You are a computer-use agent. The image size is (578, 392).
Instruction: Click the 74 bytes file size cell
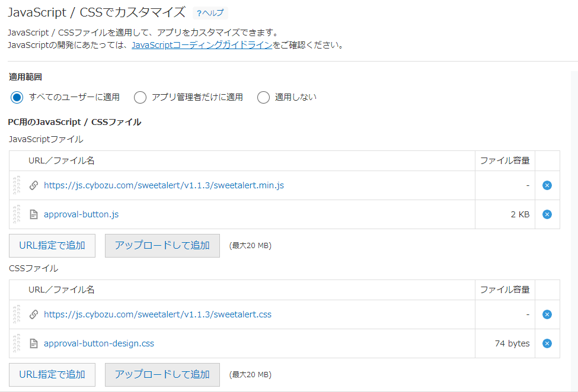pos(505,343)
